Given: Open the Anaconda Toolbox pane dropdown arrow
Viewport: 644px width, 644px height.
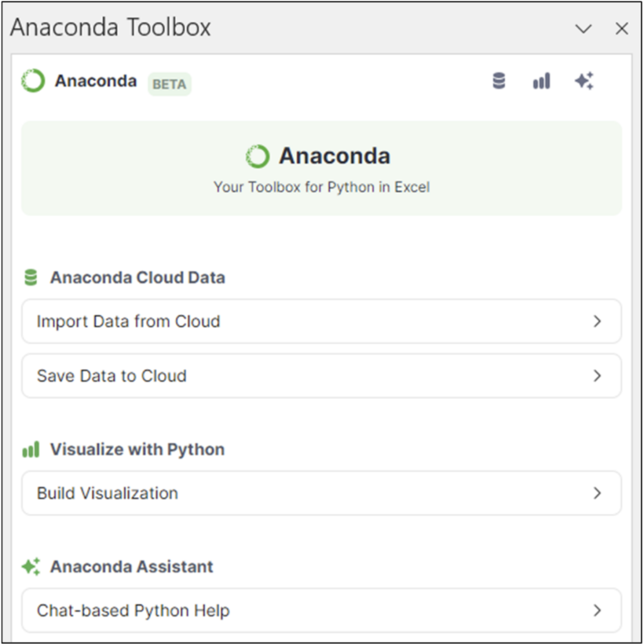Looking at the screenshot, I should click(x=583, y=29).
